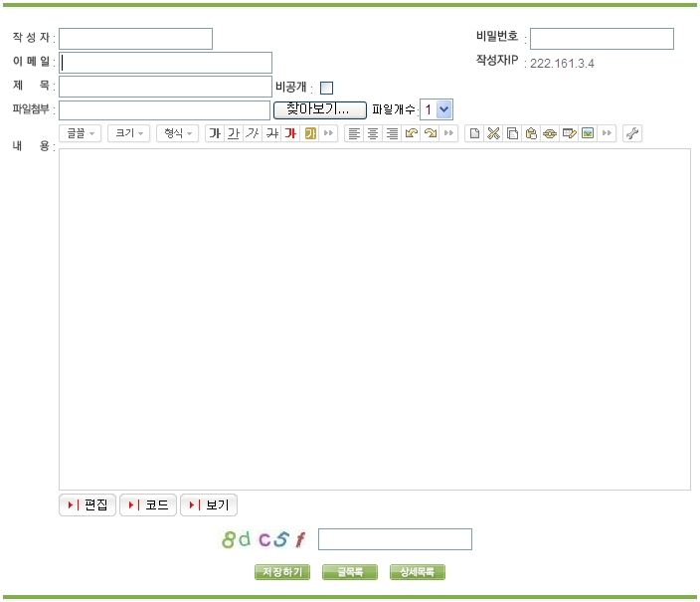
Task: Expand the 파일개수 file count dropdown
Action: click(437, 109)
